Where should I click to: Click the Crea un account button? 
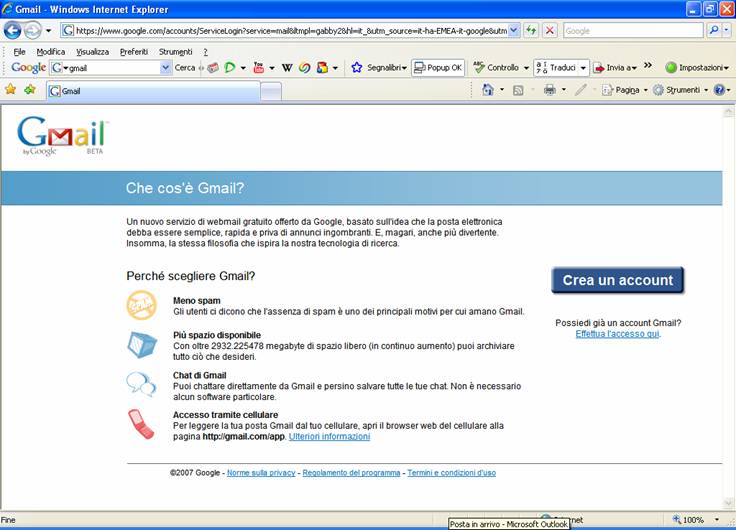(x=618, y=280)
